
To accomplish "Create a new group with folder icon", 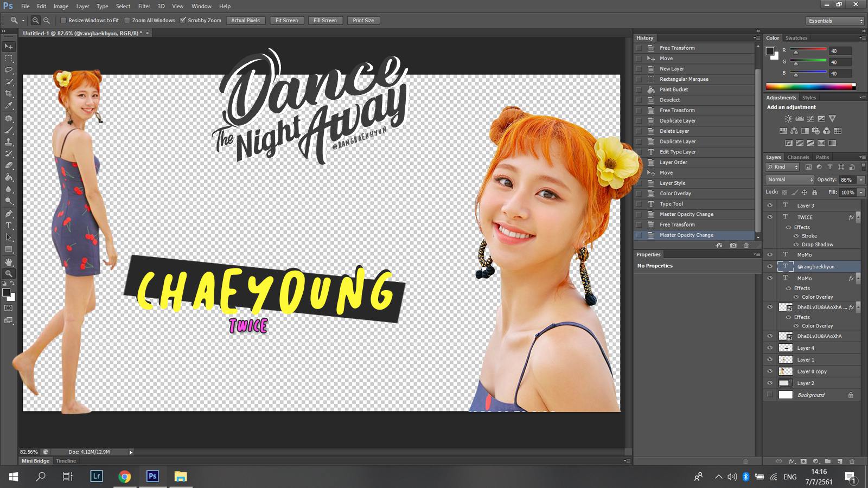I will pos(828,461).
